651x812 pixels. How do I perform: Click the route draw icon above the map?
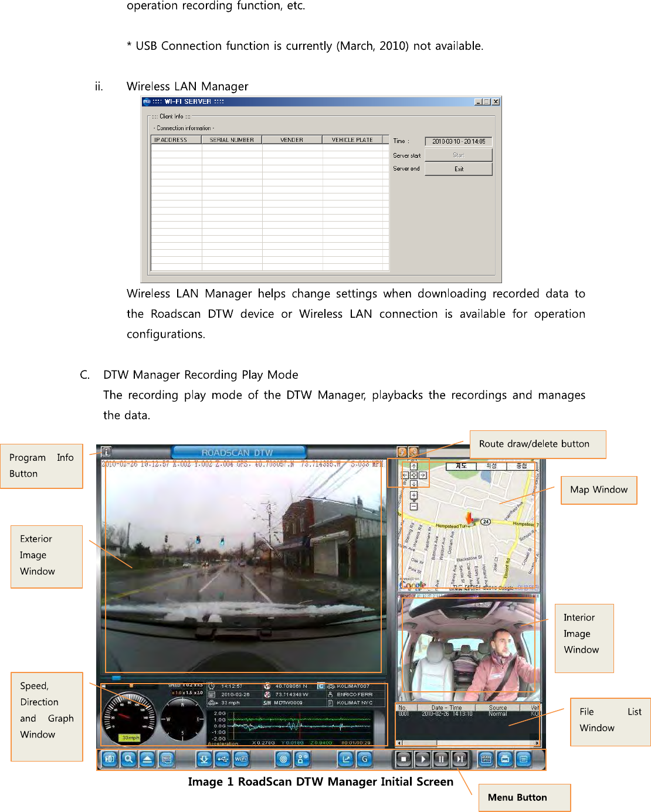click(402, 451)
